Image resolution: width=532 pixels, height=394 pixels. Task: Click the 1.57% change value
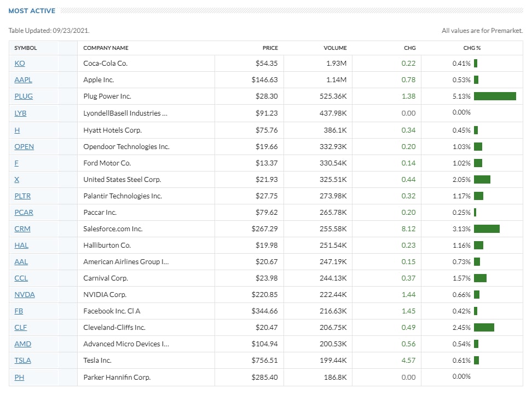(461, 278)
